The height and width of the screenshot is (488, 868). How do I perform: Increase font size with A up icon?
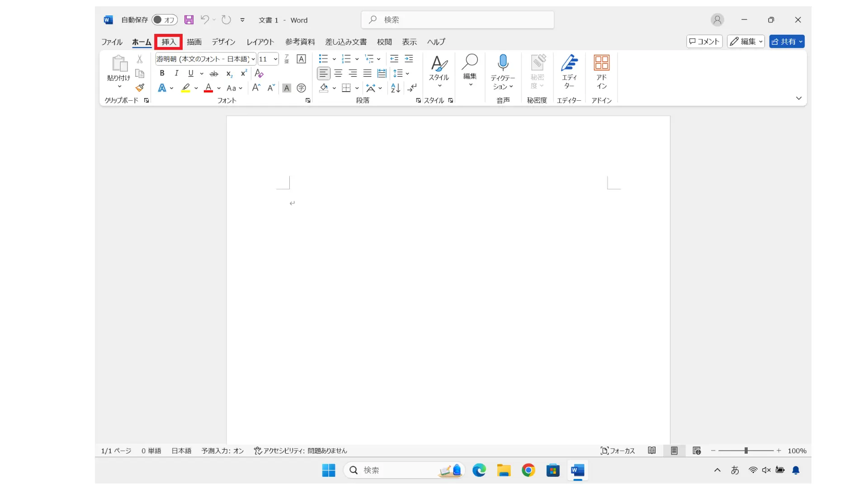[x=256, y=88]
